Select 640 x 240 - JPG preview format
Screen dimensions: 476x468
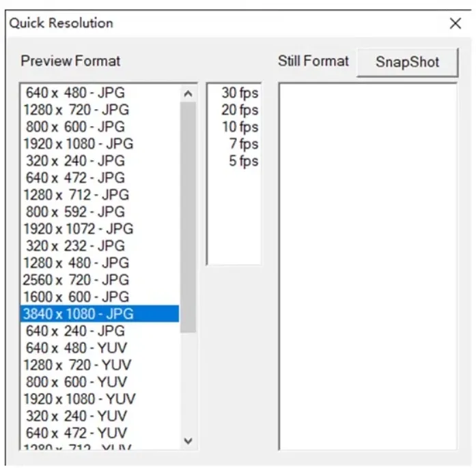[x=100, y=331]
